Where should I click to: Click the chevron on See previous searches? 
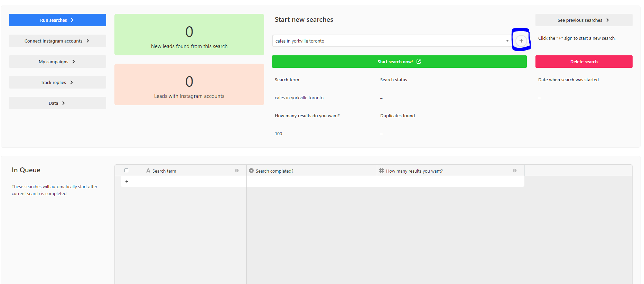tap(607, 20)
